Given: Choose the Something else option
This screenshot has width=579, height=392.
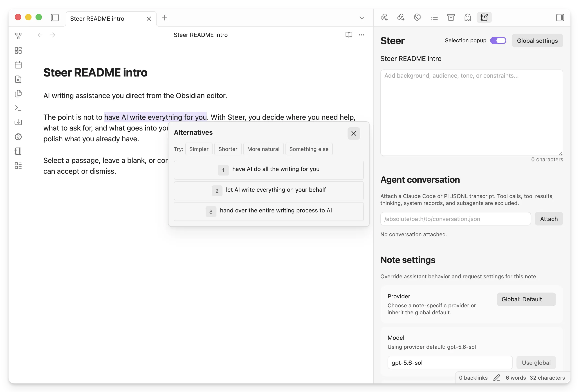Looking at the screenshot, I should (x=309, y=149).
